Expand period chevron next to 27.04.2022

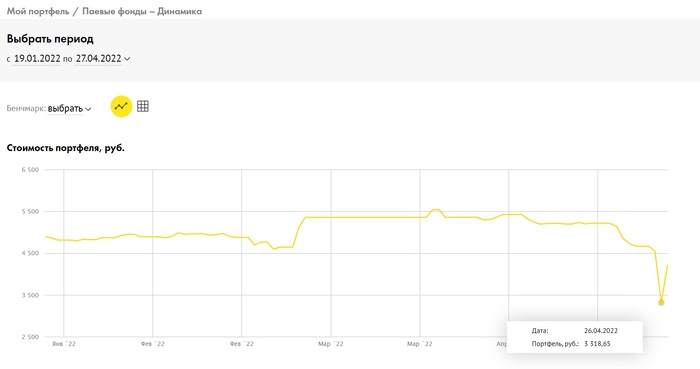point(127,59)
